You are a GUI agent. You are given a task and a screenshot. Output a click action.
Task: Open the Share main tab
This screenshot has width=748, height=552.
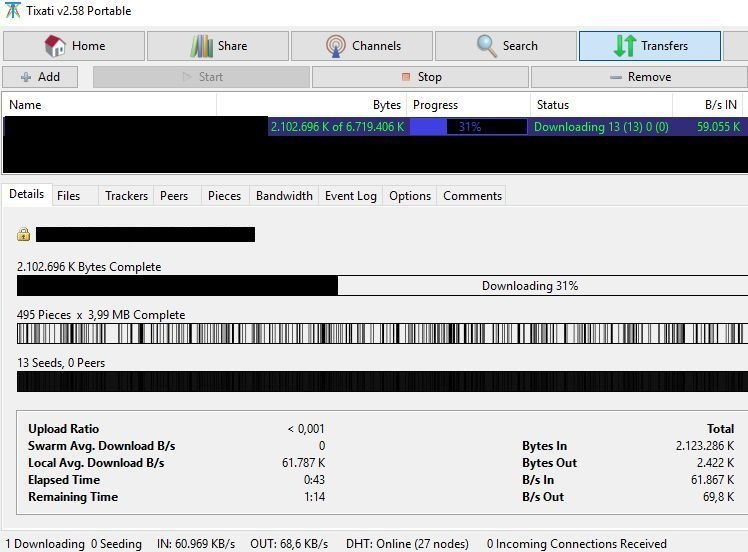218,46
